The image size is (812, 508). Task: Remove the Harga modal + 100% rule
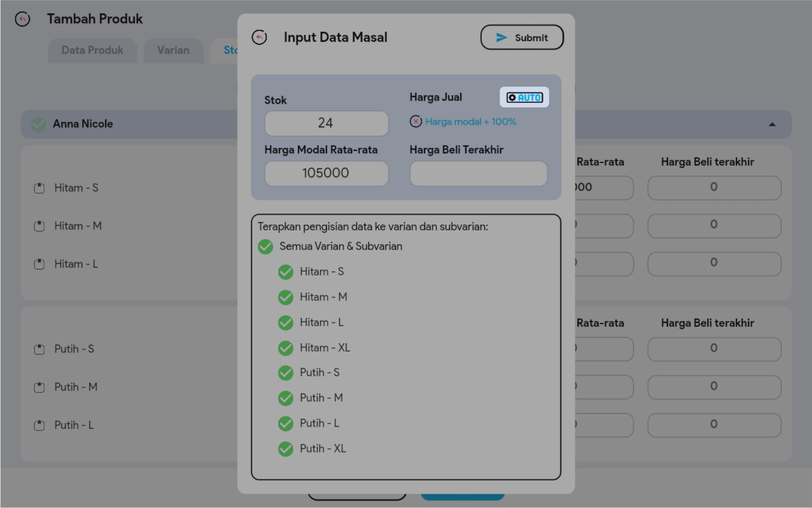[x=416, y=122]
